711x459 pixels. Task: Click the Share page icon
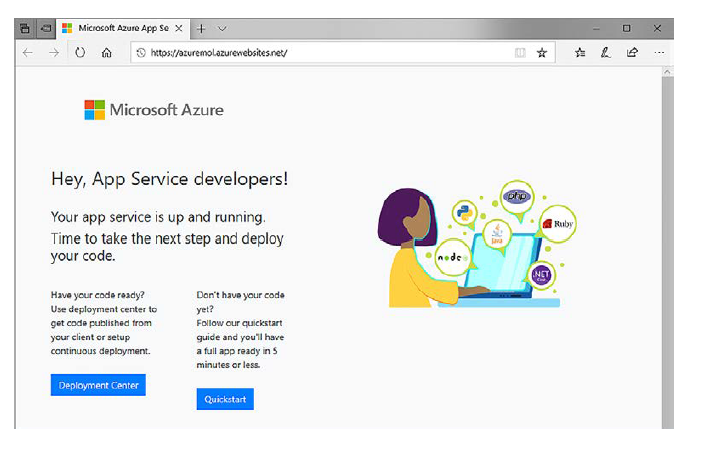coord(632,53)
